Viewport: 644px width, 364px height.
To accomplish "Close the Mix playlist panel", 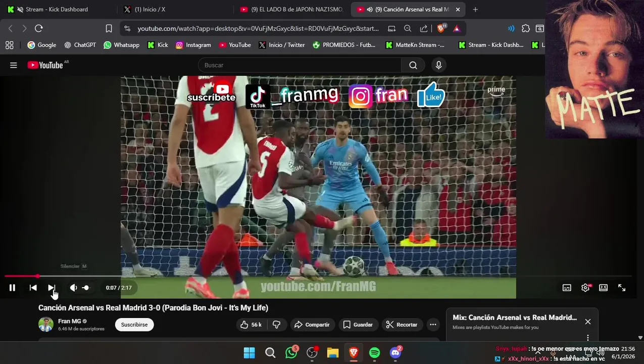I will (x=588, y=322).
